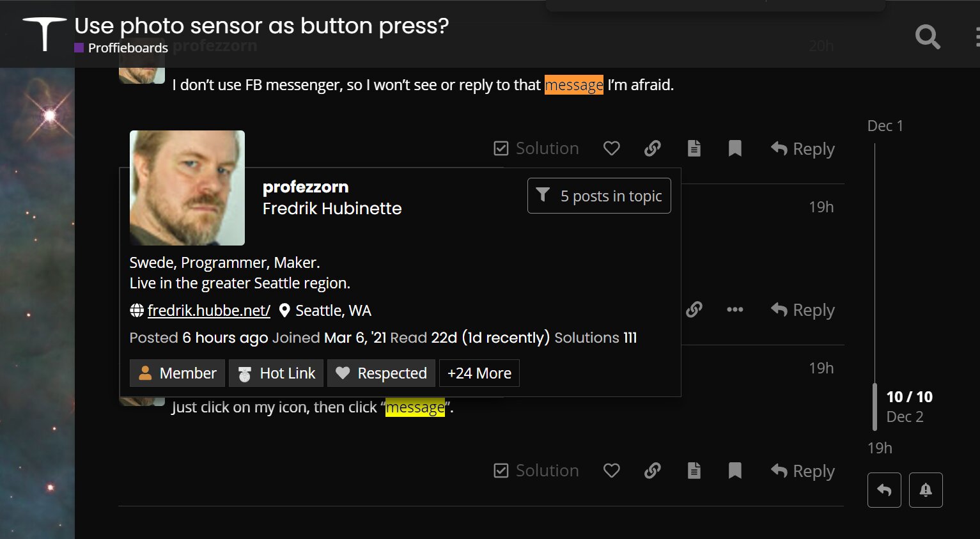
Task: Open the forum search magnifier icon
Action: [927, 37]
